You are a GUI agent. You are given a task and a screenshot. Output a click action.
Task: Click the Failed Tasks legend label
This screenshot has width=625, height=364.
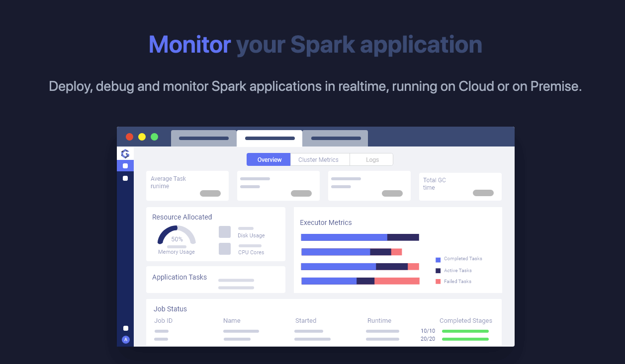(457, 282)
